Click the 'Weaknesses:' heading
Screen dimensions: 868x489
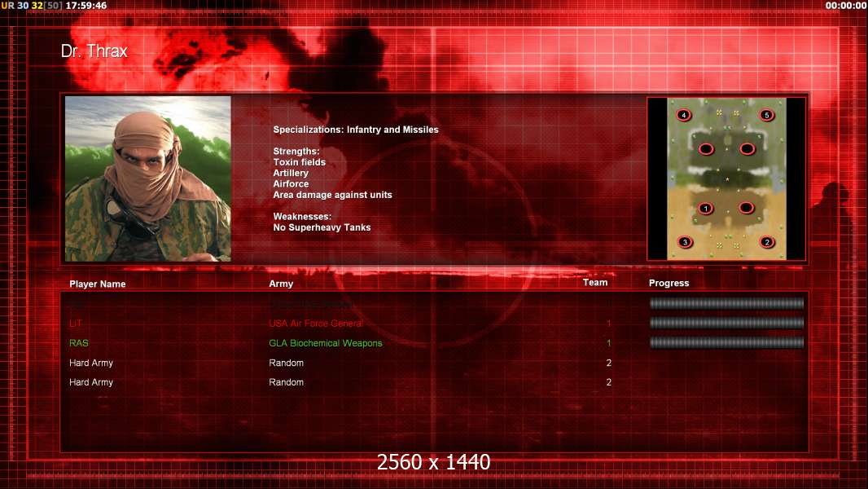point(302,217)
